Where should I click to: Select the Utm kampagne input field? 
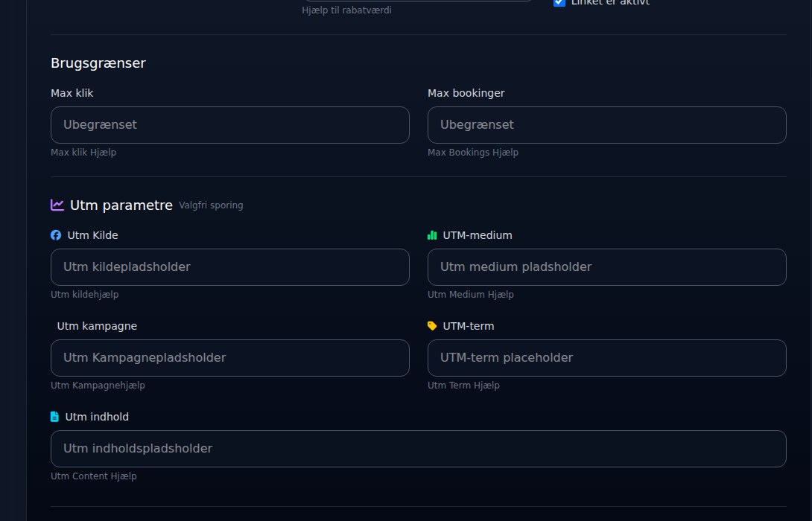pyautogui.click(x=230, y=358)
